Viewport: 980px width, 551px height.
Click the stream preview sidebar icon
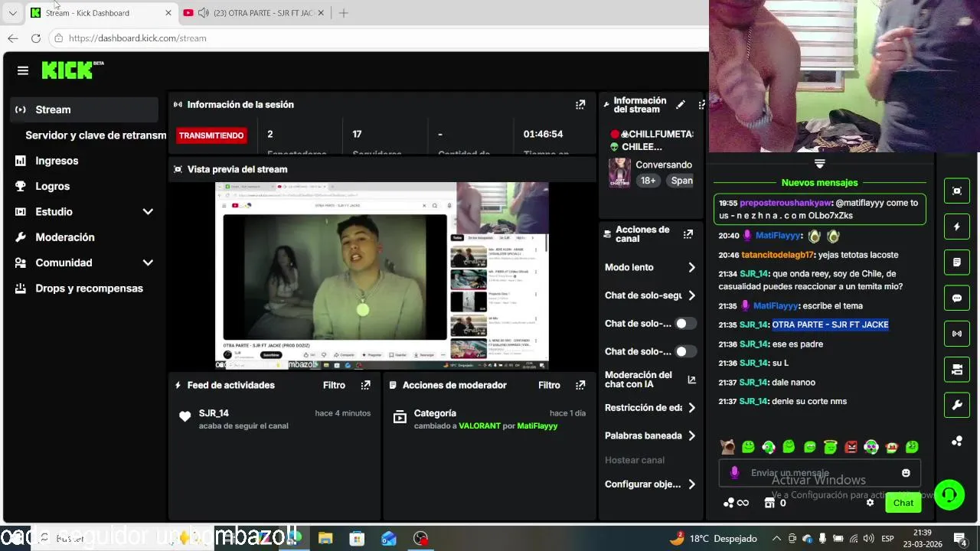[x=957, y=191]
